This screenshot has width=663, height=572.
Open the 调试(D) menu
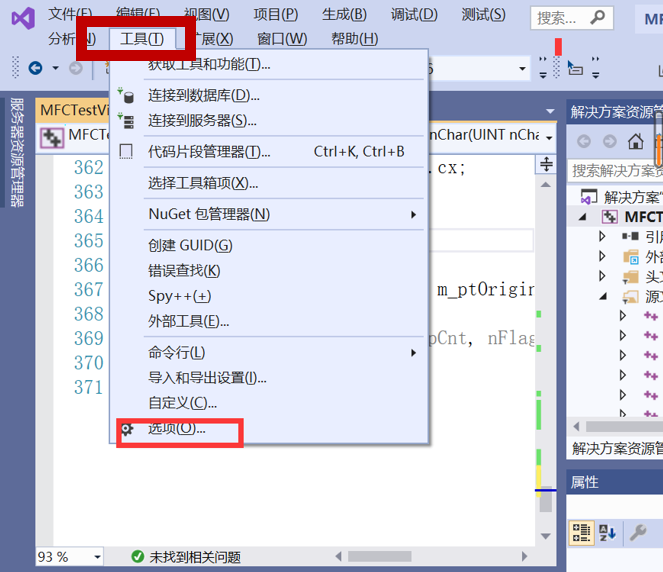(414, 15)
